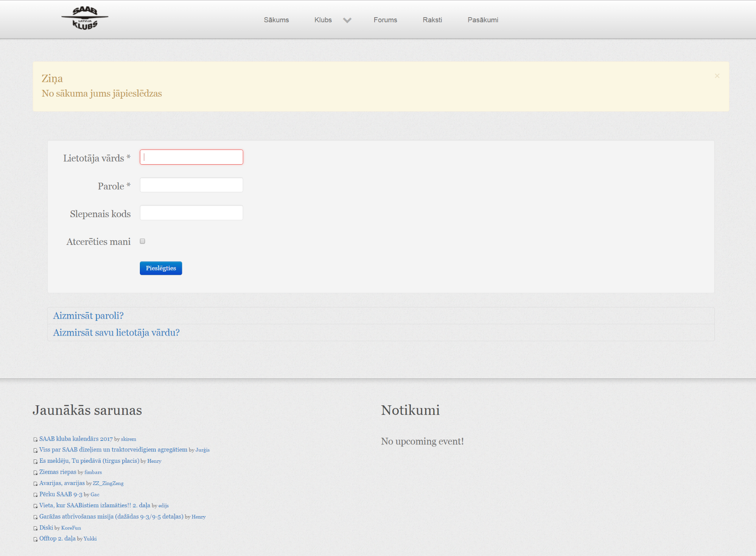The height and width of the screenshot is (556, 756).
Task: View author Henry's profile on tirgus placis
Action: 154,461
